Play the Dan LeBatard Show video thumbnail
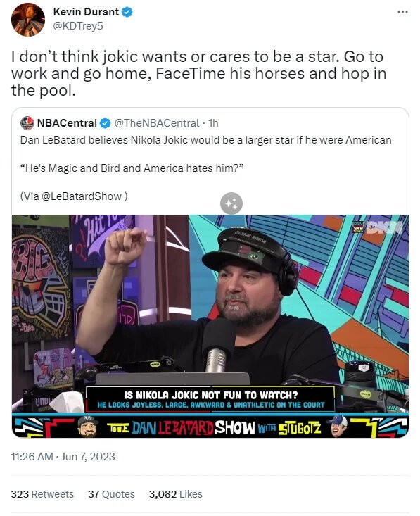 coord(210,326)
